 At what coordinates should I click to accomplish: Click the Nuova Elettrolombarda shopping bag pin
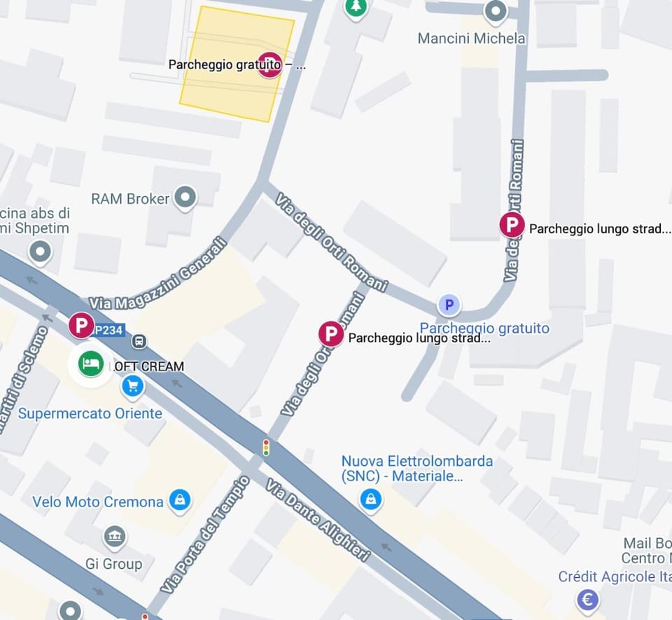371,500
